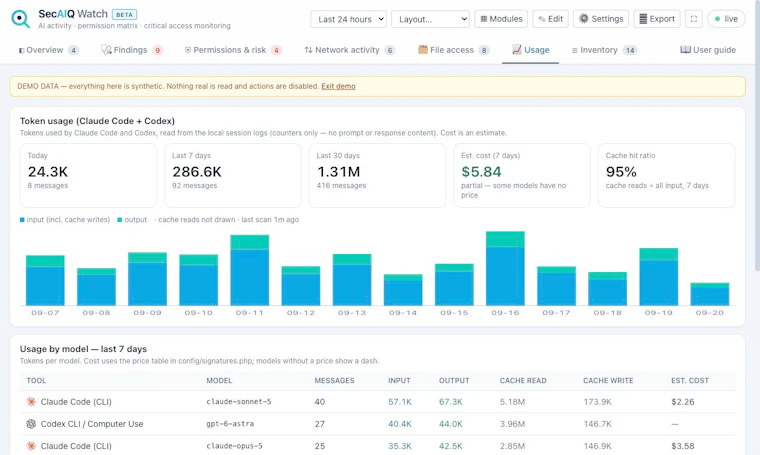This screenshot has width=760, height=455.
Task: Click the SecAIQ Watch magnifier logo
Action: (20, 19)
